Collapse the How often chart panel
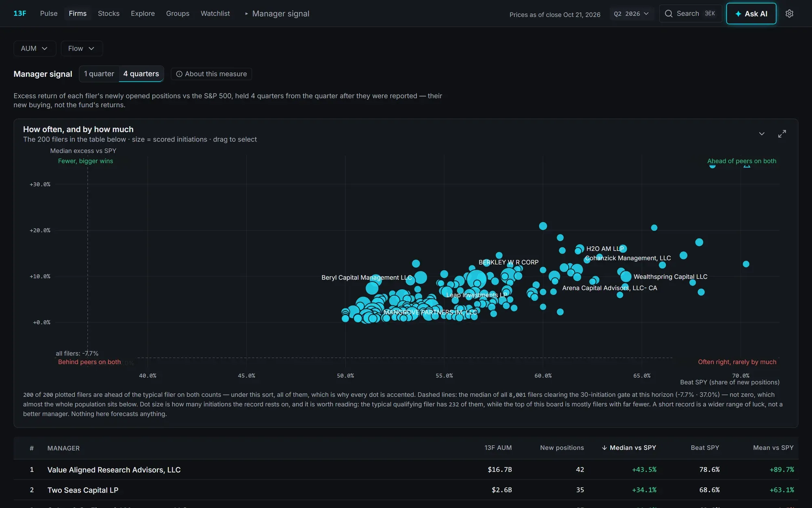Viewport: 812px width, 508px height. click(x=762, y=134)
